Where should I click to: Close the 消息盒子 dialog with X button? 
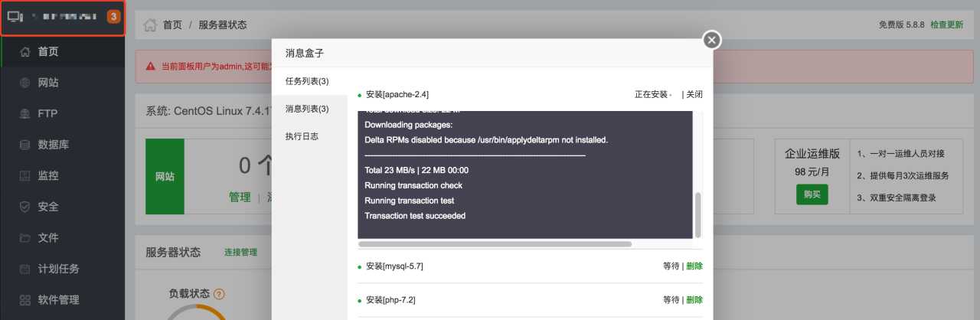[x=712, y=40]
